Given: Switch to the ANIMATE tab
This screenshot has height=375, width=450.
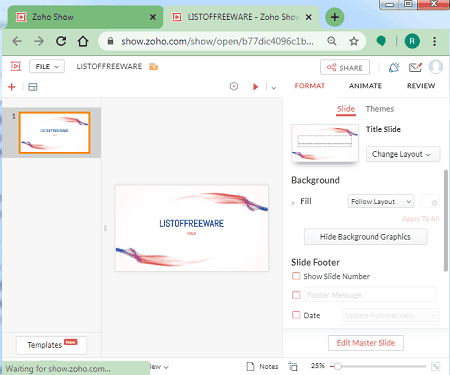Looking at the screenshot, I should click(365, 86).
